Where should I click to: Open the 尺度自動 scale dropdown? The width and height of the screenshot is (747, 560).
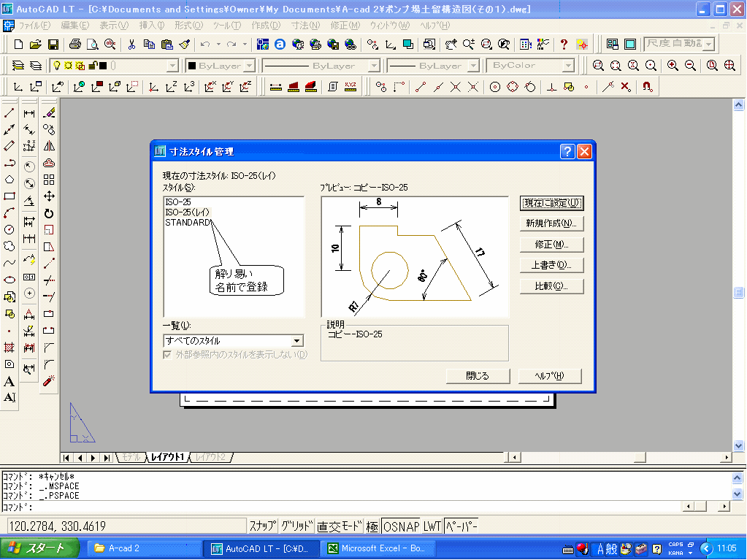point(709,45)
